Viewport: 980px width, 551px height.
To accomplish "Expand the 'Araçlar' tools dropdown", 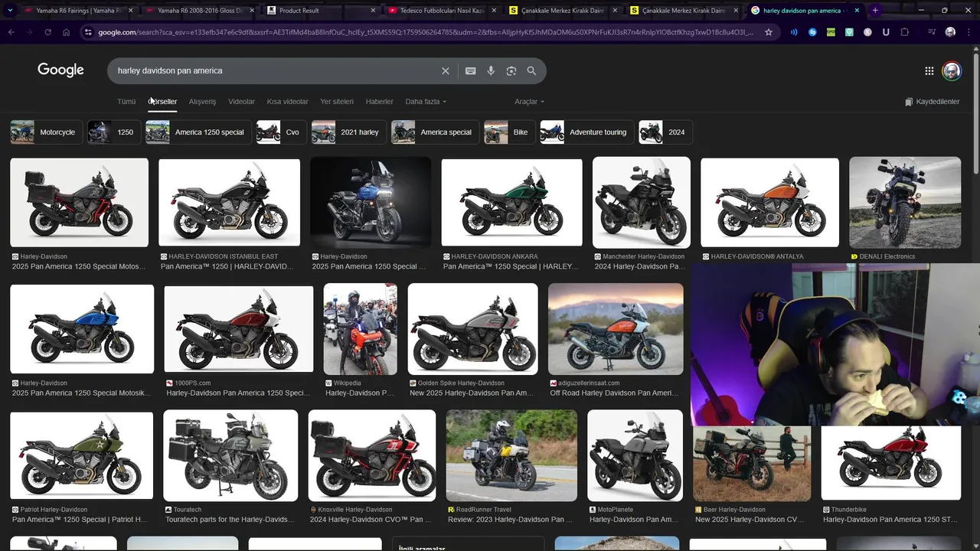I will pos(530,102).
